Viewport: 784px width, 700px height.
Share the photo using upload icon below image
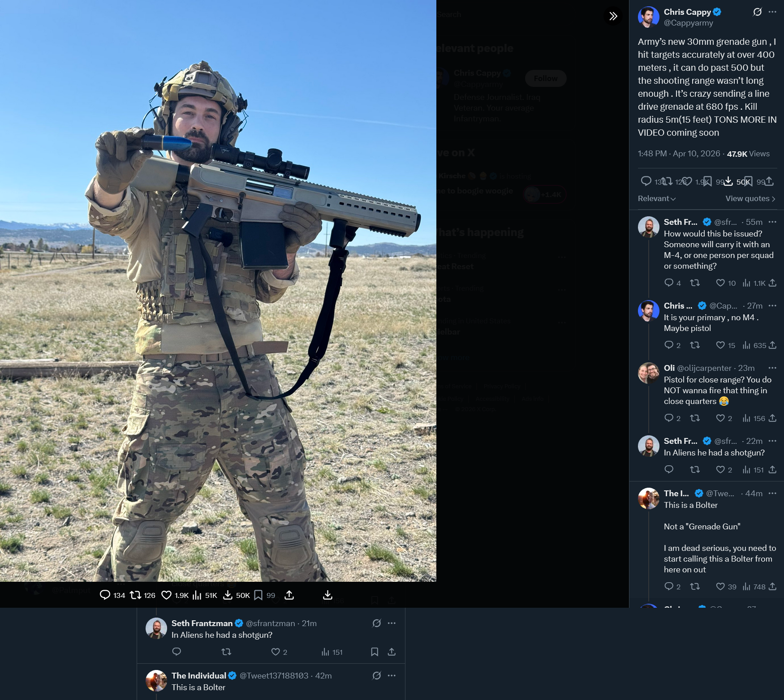(x=289, y=595)
